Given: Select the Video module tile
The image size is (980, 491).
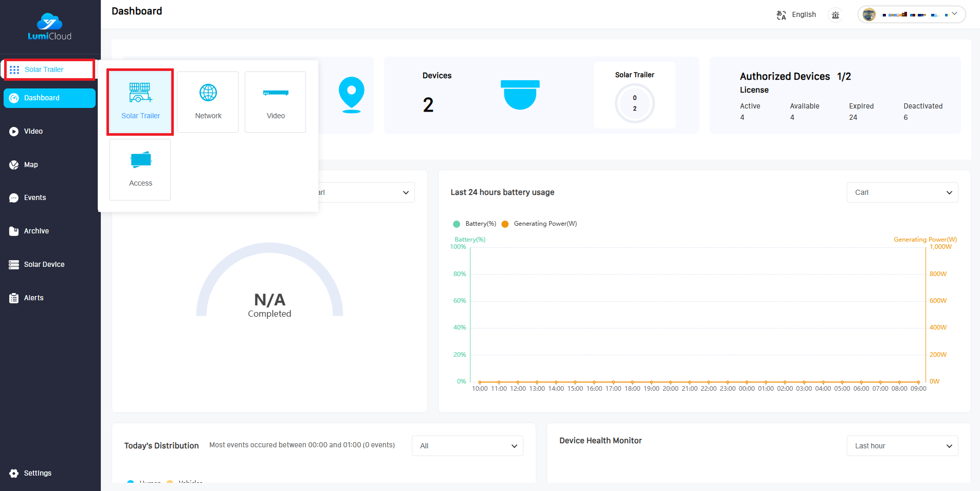Looking at the screenshot, I should 275,102.
